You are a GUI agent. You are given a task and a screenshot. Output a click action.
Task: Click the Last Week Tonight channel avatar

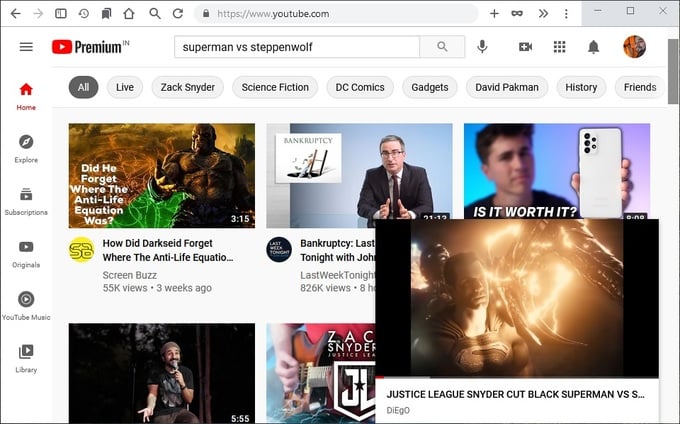tap(279, 250)
